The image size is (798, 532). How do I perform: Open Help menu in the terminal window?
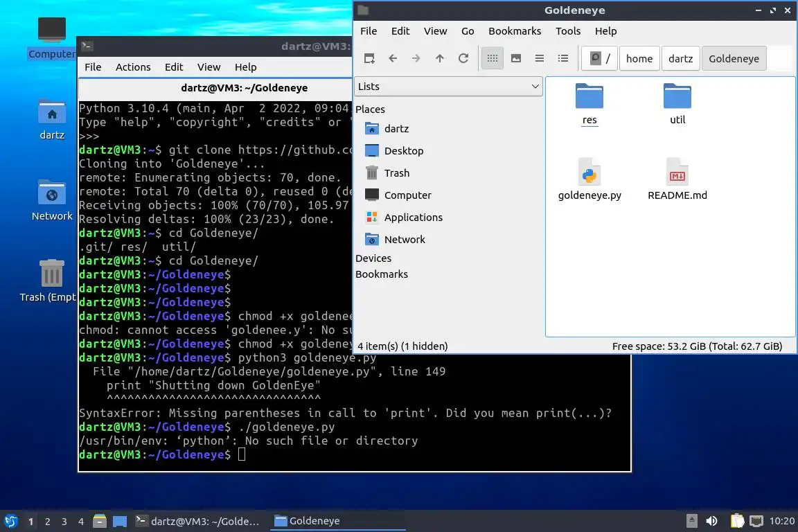(x=245, y=67)
